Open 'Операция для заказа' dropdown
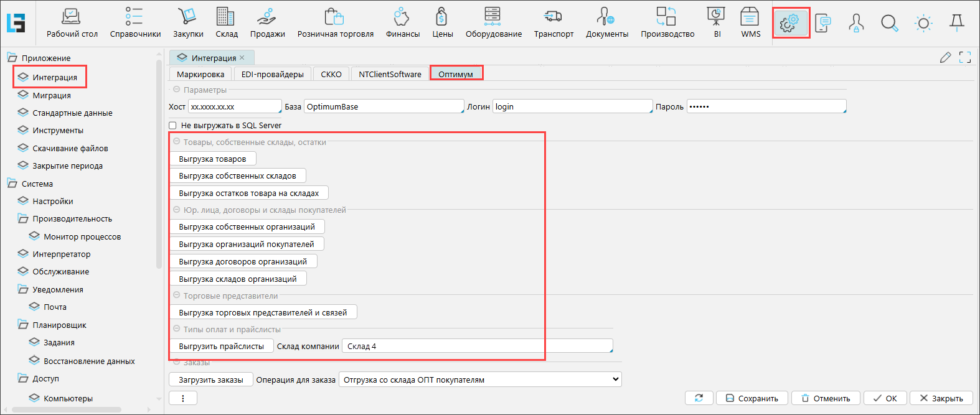The height and width of the screenshot is (415, 980). pos(480,380)
